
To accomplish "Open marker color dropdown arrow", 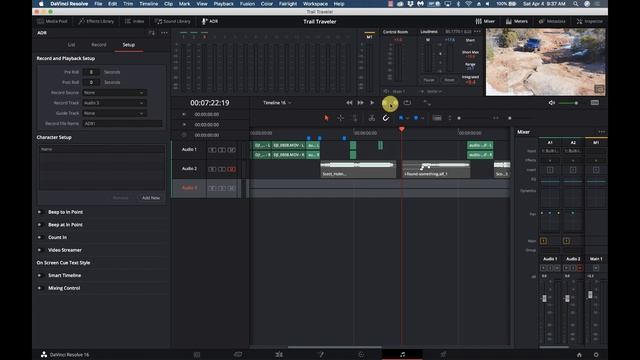I will point(422,118).
